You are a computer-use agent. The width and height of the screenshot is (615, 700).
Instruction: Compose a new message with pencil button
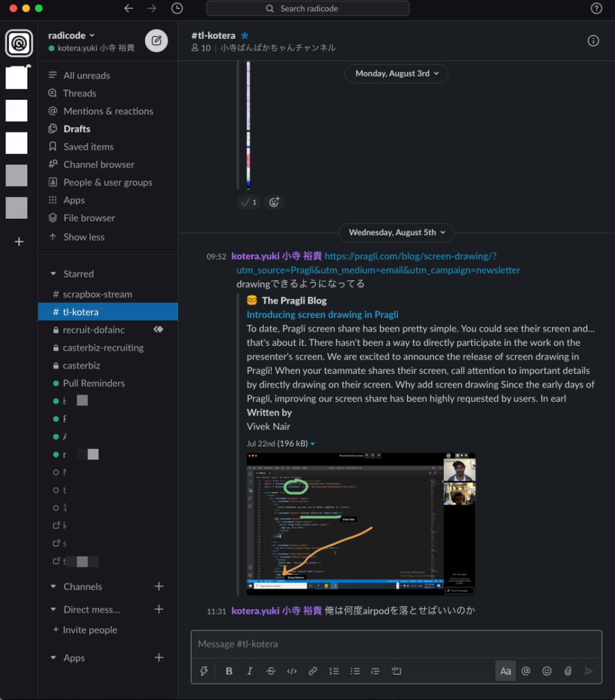coord(157,40)
